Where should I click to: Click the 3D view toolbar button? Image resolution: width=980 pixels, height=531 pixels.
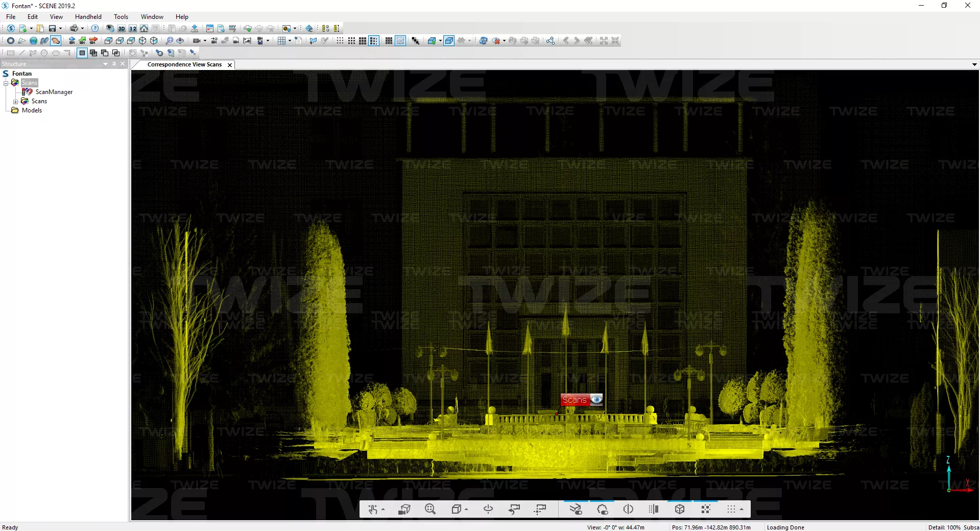pos(122,29)
